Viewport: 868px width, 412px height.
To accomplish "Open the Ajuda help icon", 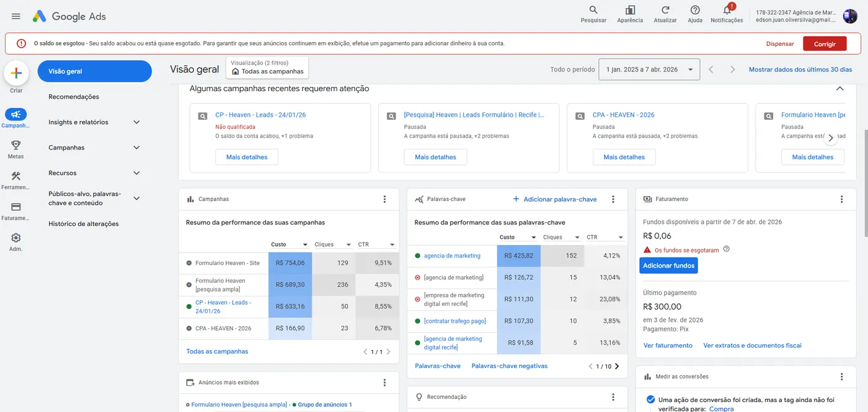I will pyautogui.click(x=695, y=10).
